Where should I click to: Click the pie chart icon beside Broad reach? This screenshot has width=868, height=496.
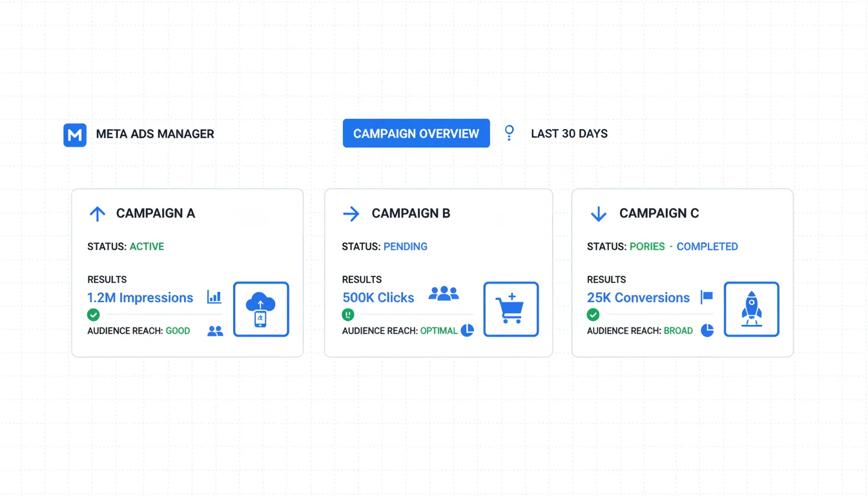pos(708,330)
